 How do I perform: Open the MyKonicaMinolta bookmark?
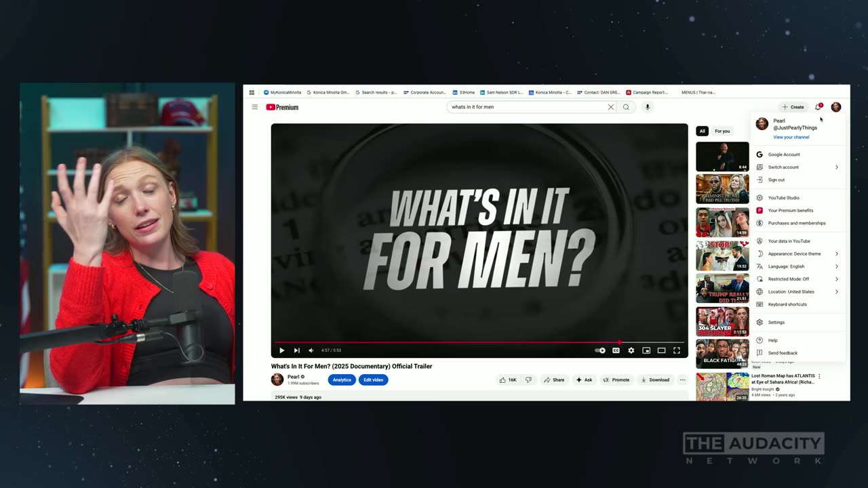tap(283, 92)
